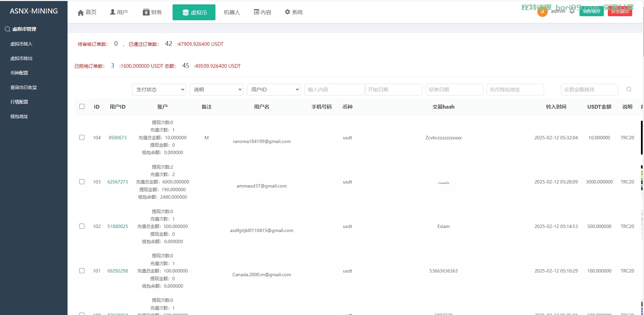Click the red 安全退出 logout button

620,11
